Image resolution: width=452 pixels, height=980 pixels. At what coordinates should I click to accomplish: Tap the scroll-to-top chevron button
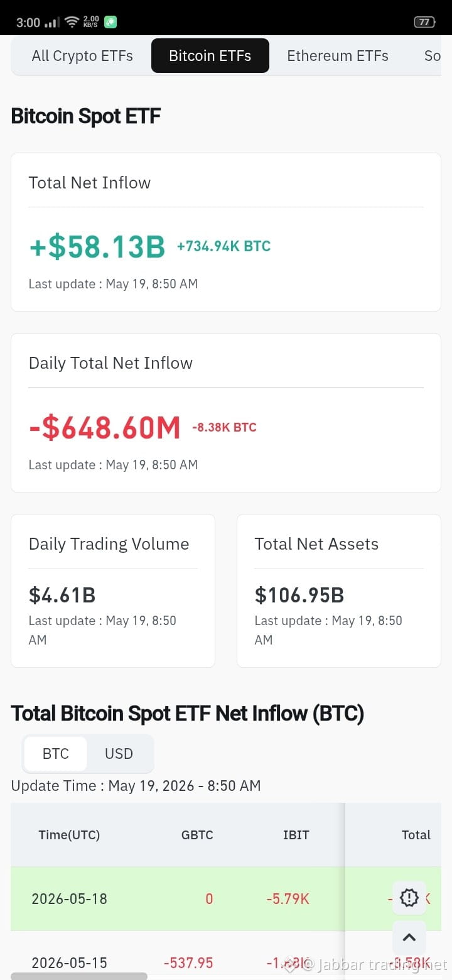click(409, 937)
